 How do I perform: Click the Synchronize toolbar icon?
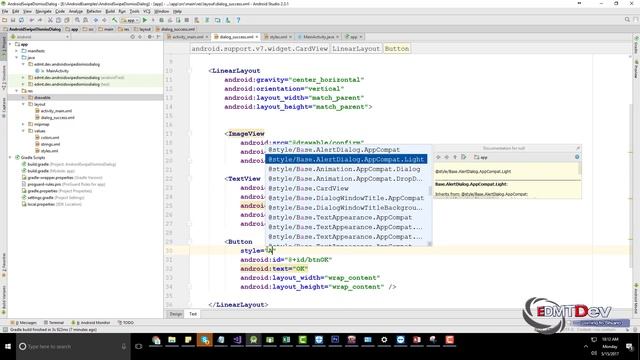21,20
